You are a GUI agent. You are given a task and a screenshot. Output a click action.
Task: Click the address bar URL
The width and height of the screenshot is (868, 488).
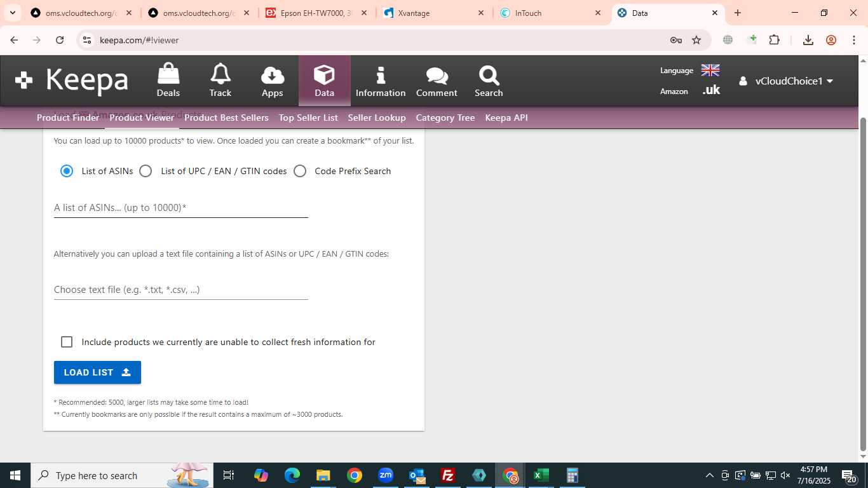pos(139,40)
